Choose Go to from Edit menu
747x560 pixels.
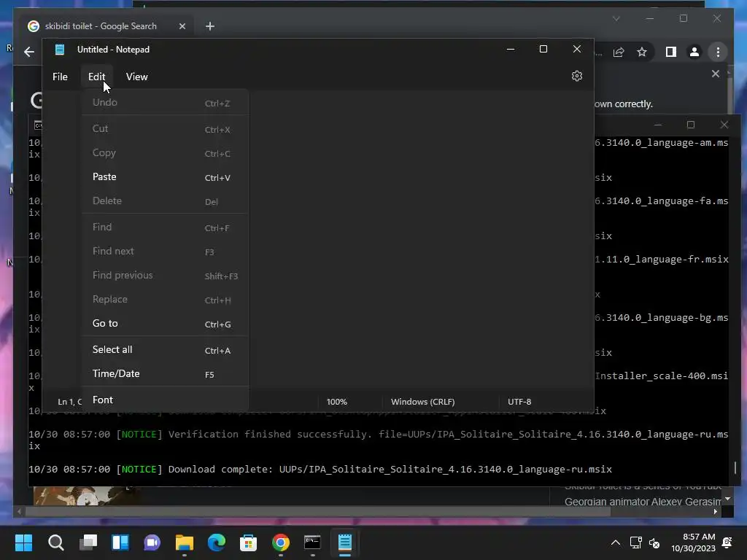[x=166, y=324]
